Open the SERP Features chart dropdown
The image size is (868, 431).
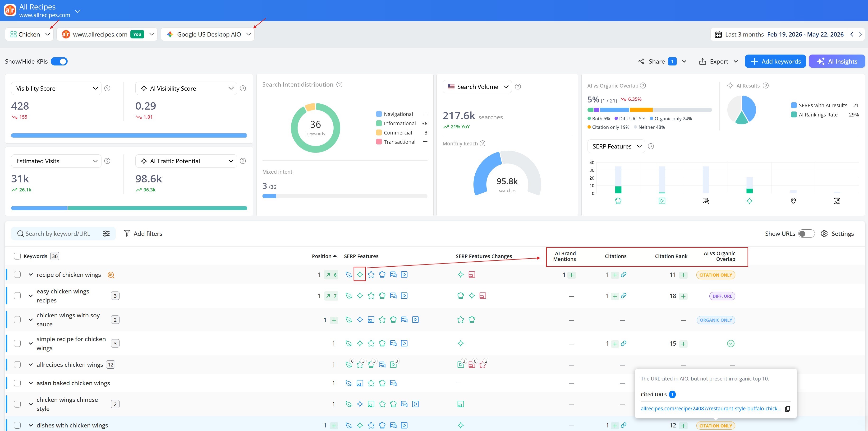point(616,146)
